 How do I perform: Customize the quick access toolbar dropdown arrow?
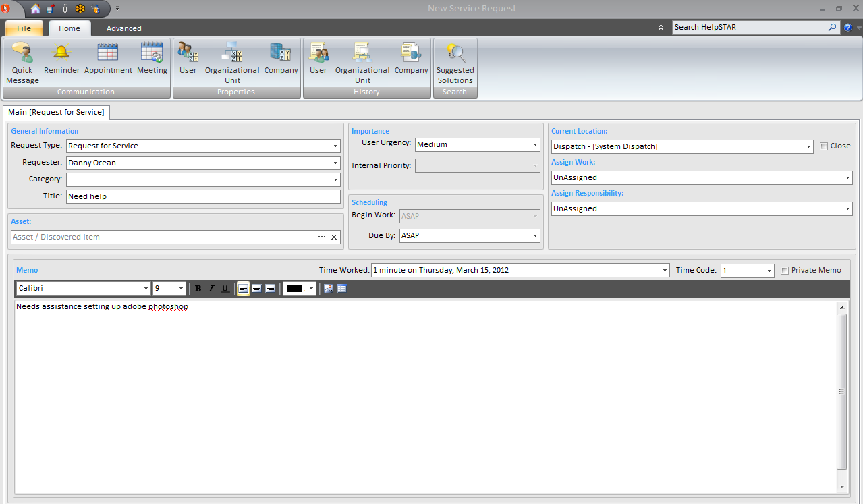point(117,9)
